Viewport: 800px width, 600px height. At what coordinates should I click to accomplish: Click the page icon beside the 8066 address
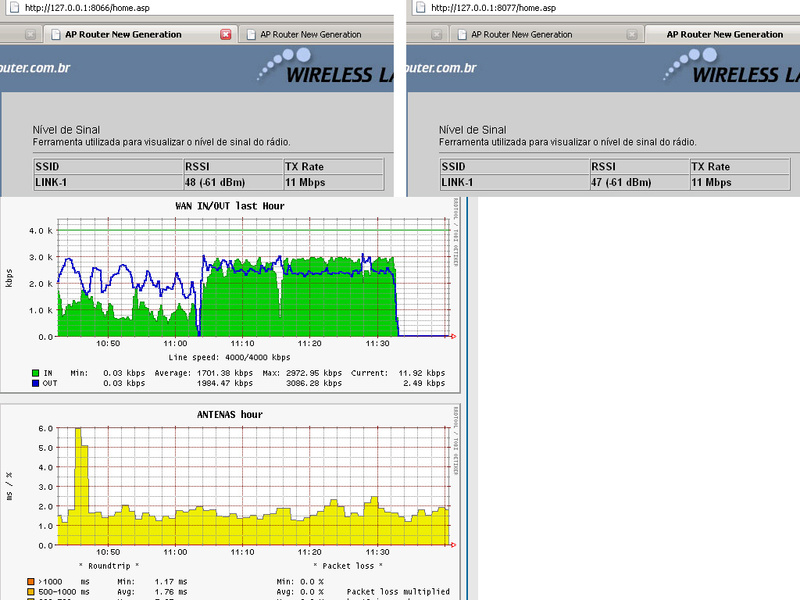(12, 8)
